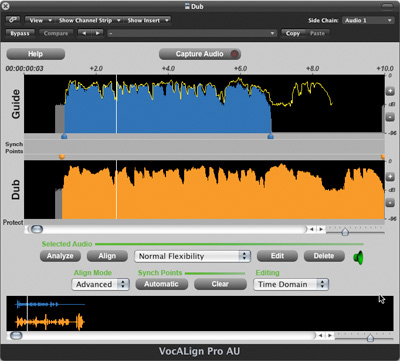The width and height of the screenshot is (400, 361).
Task: Click the +4.0 time ruler label
Action: 168,68
